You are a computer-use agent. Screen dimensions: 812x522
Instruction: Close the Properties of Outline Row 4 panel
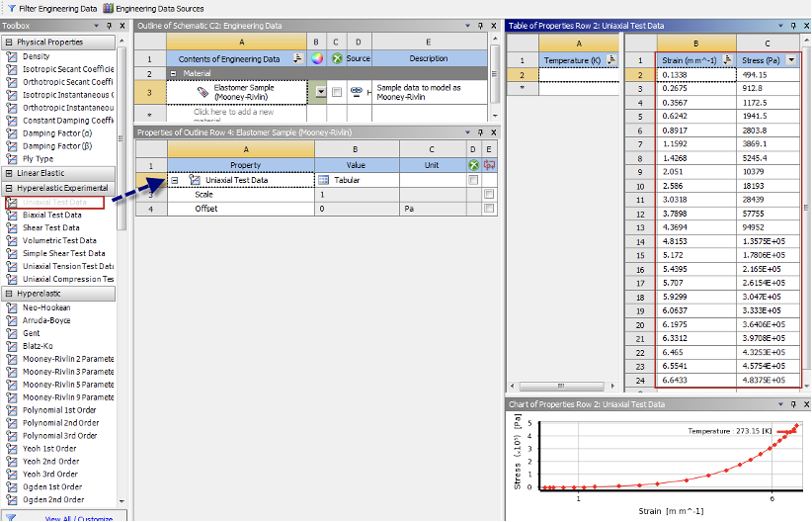pos(493,132)
